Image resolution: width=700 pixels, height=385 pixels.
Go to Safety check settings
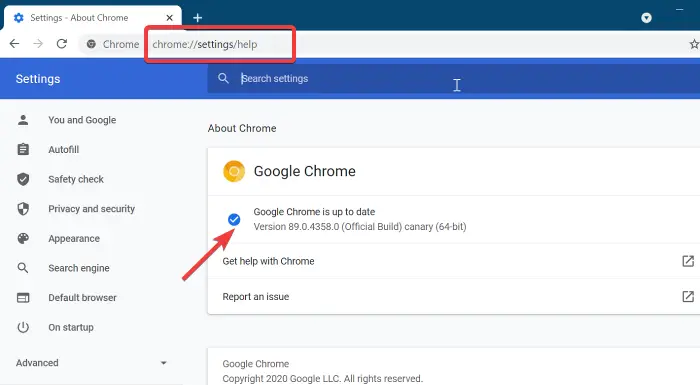[76, 179]
